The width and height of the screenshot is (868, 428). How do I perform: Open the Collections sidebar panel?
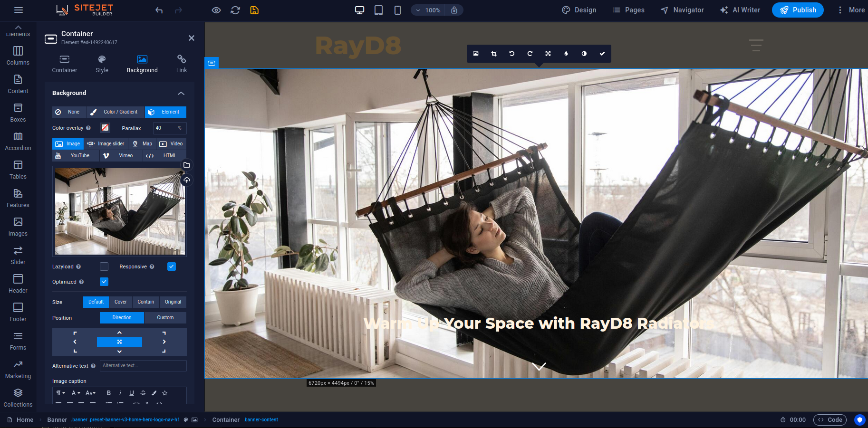(18, 398)
